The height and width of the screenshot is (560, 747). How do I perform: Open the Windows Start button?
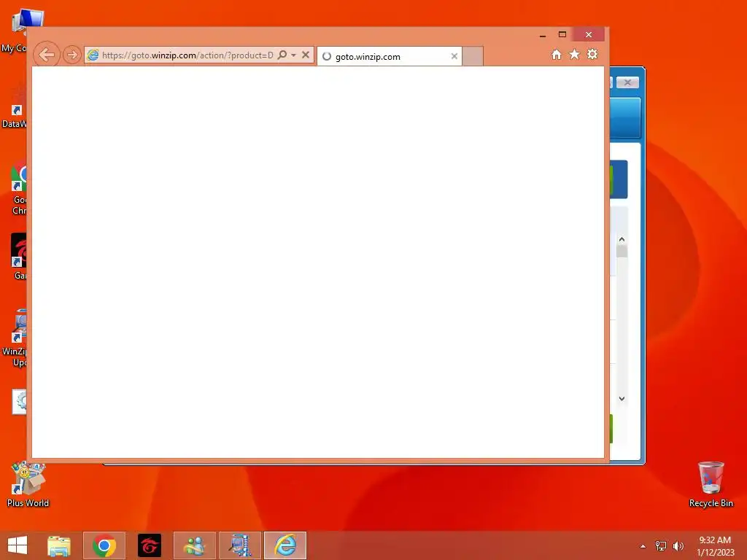pyautogui.click(x=18, y=545)
